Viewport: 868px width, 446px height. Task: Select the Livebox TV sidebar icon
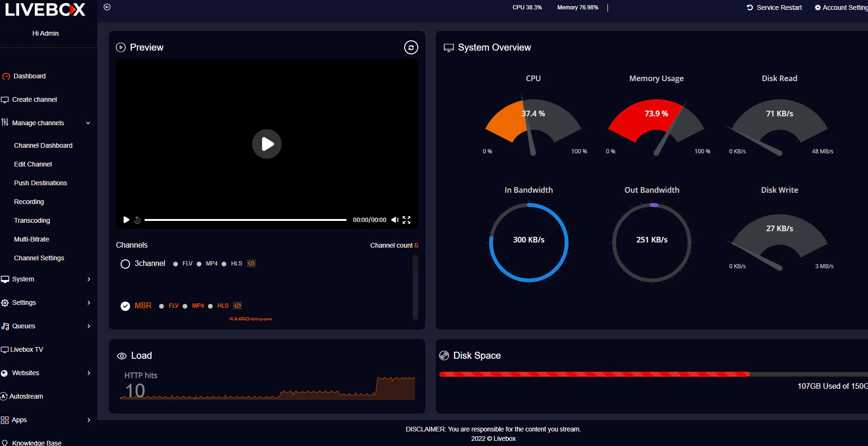pos(5,349)
